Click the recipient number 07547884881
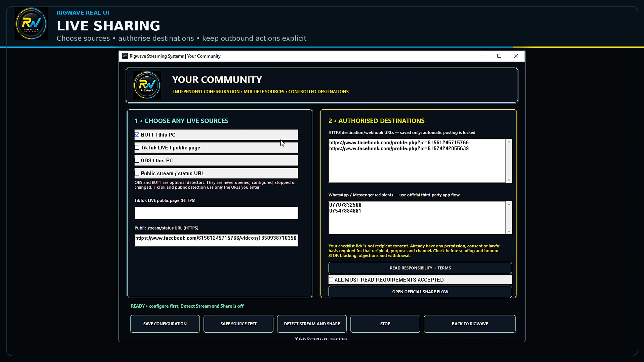 tap(345, 211)
